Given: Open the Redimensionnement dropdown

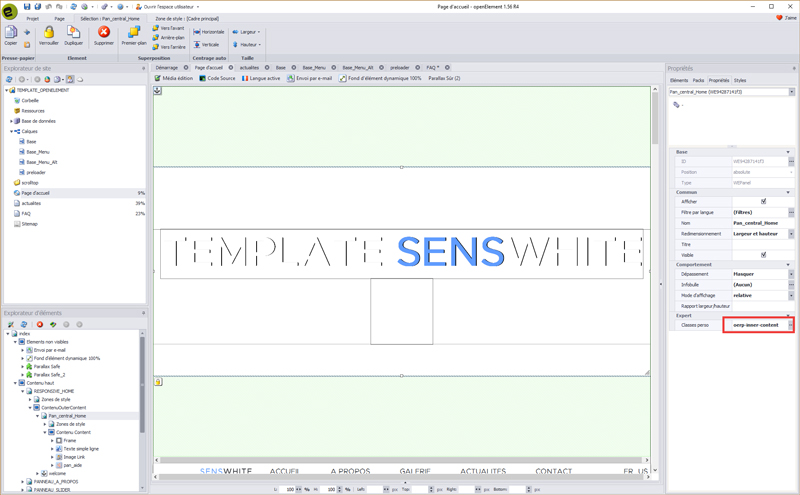Looking at the screenshot, I should (x=791, y=234).
